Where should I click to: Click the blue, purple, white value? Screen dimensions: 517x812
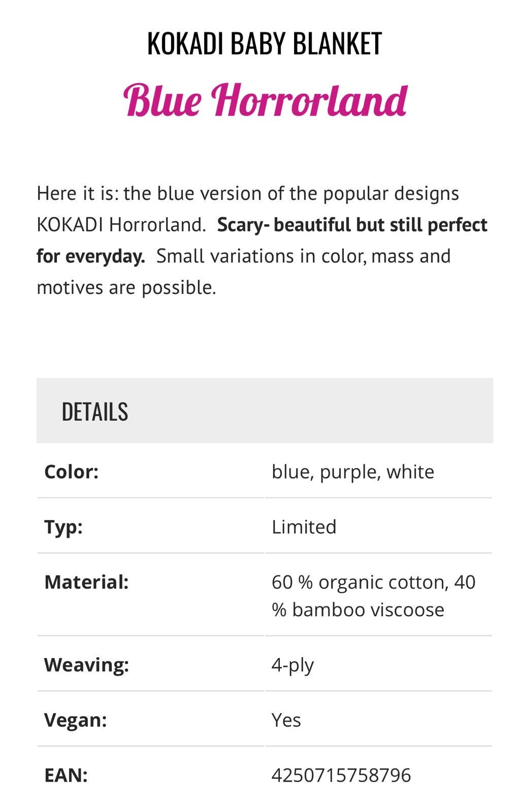(353, 472)
